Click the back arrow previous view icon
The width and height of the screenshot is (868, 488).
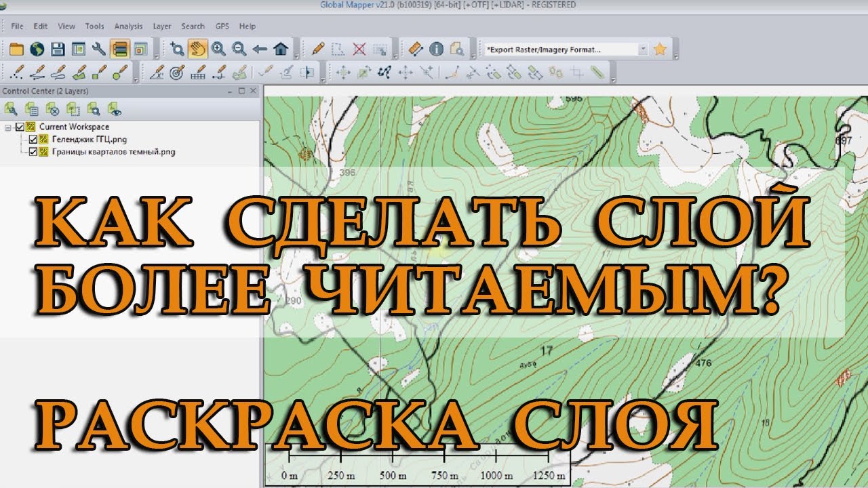point(260,49)
